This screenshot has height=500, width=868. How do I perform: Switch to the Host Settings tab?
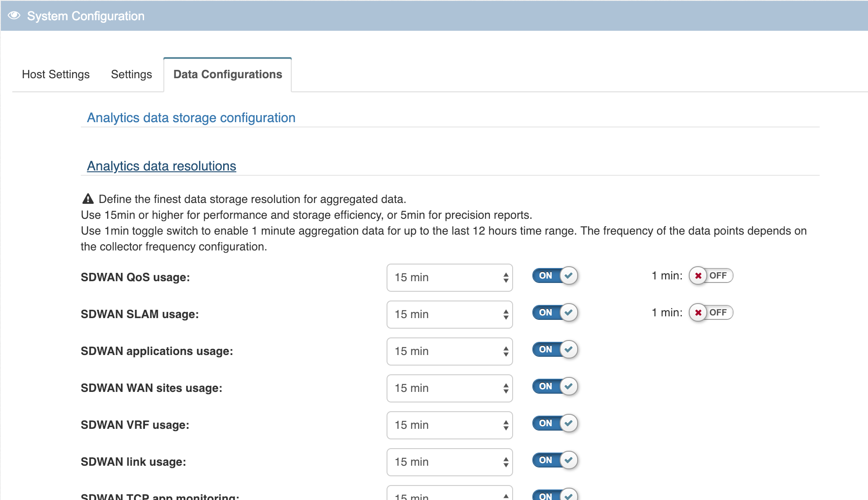point(56,74)
